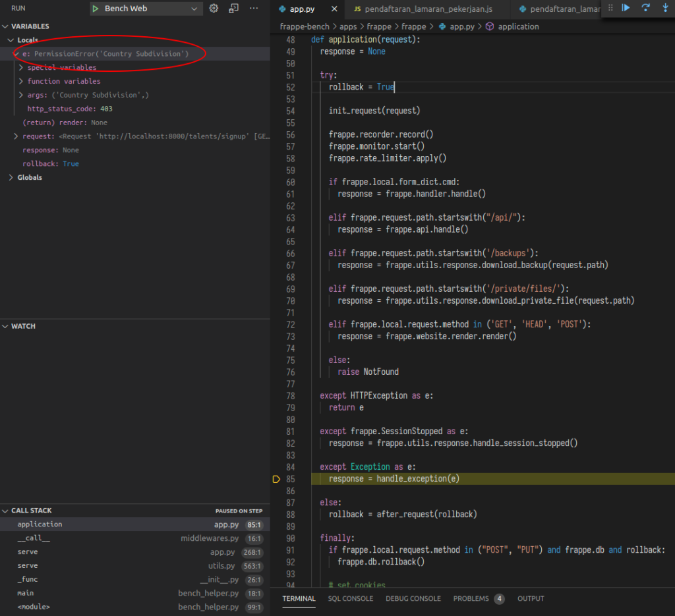
Task: Expand the Globals scope
Action: pyautogui.click(x=11, y=177)
